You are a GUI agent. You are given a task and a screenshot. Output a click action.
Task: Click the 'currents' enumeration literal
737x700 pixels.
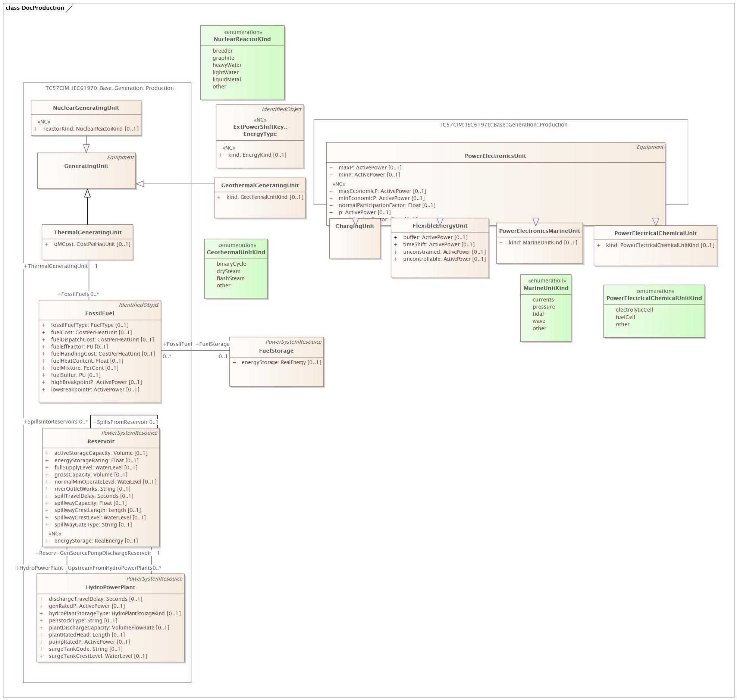543,300
